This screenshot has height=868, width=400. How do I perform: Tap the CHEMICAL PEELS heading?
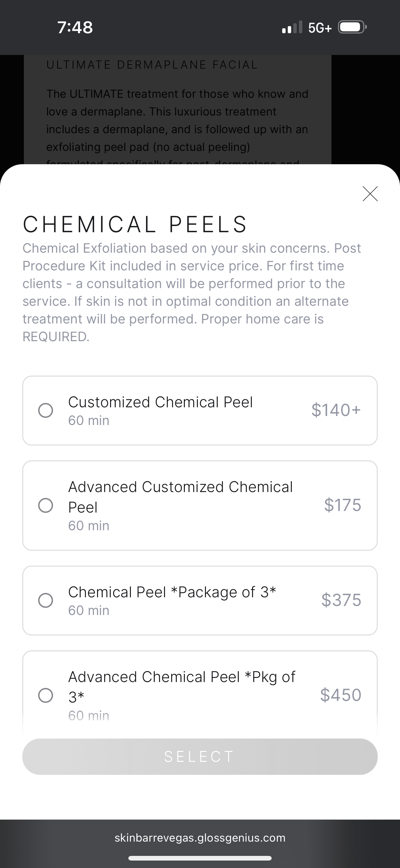pos(135,224)
